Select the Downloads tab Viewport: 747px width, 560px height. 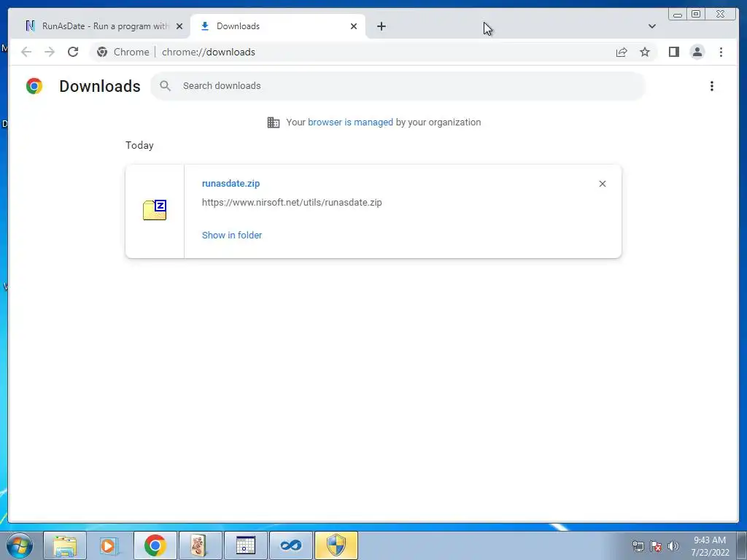pos(278,26)
